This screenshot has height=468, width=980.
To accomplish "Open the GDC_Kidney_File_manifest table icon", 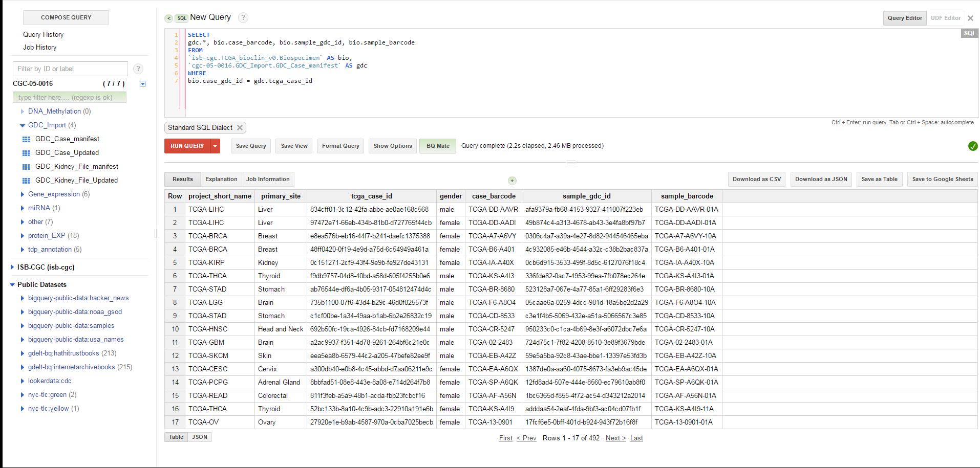I will click(26, 167).
